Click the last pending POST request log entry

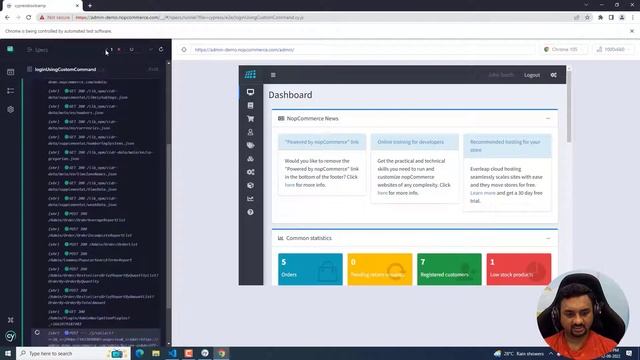[97, 338]
